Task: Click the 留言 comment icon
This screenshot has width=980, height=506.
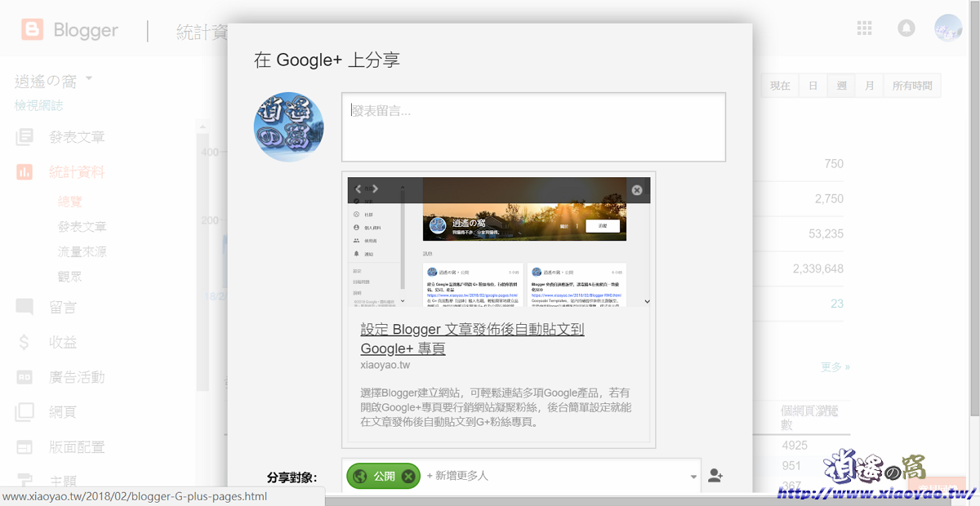Action: (24, 307)
